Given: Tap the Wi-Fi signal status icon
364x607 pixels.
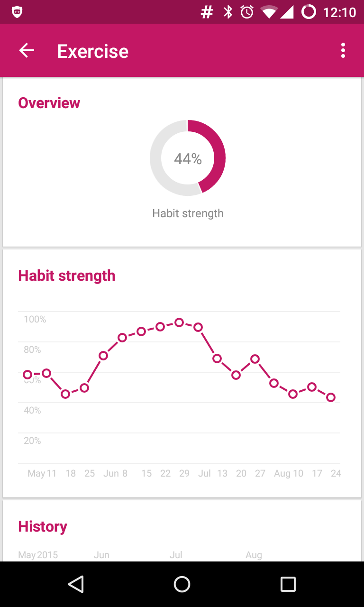Looking at the screenshot, I should (269, 12).
